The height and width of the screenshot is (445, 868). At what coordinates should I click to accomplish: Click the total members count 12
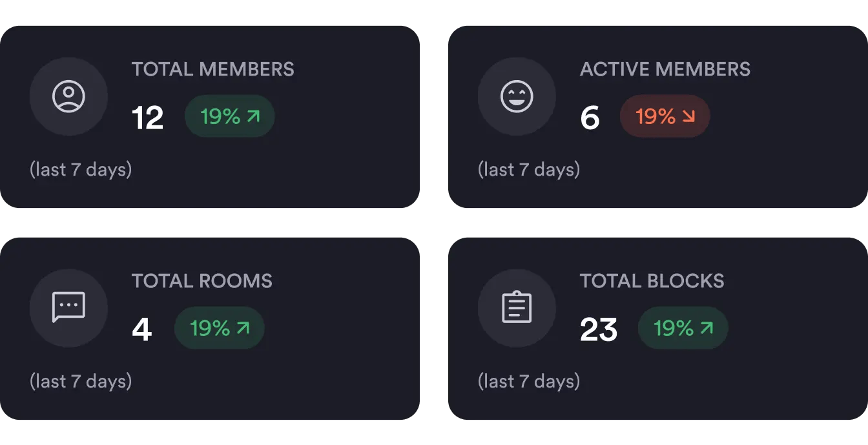coord(147,118)
